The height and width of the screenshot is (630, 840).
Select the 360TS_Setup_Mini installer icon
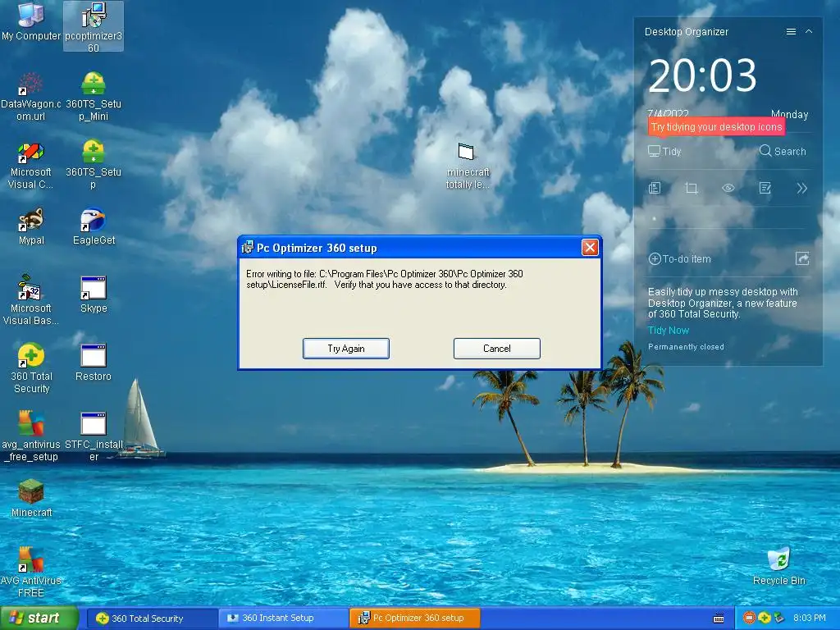point(94,97)
